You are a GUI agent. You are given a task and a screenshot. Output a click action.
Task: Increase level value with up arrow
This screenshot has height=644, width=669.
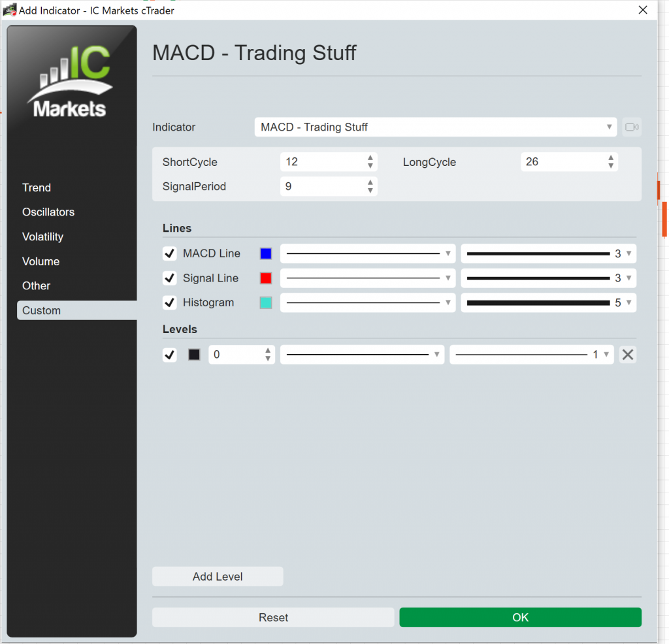(x=267, y=350)
